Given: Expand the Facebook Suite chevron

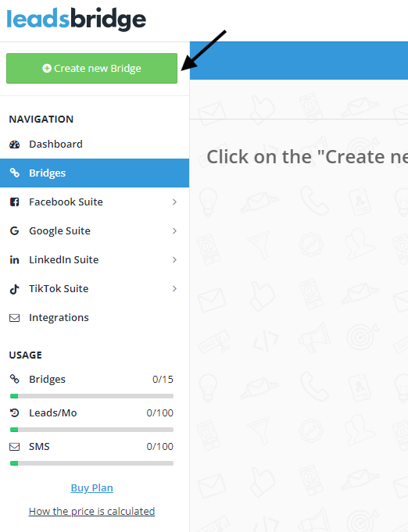Looking at the screenshot, I should tap(174, 202).
